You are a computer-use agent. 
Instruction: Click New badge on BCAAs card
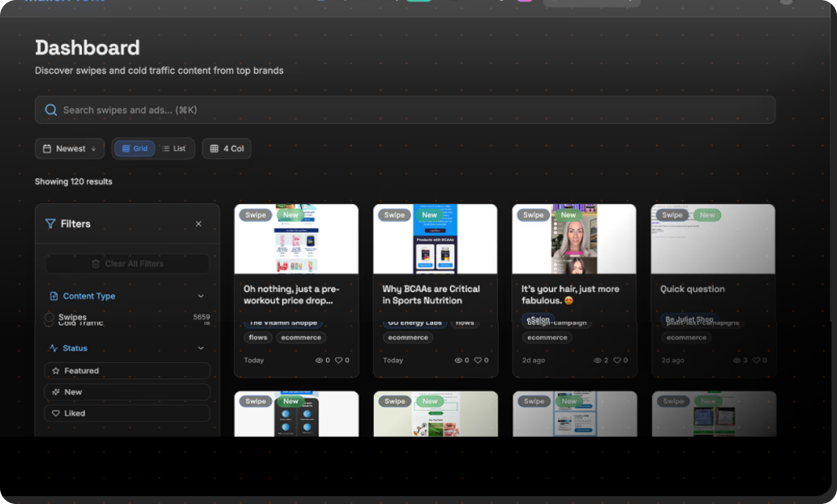(x=430, y=215)
